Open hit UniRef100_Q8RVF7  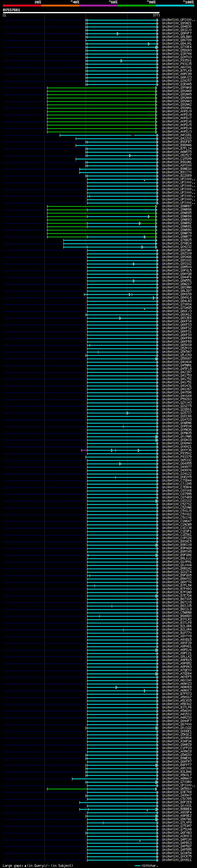177,33
